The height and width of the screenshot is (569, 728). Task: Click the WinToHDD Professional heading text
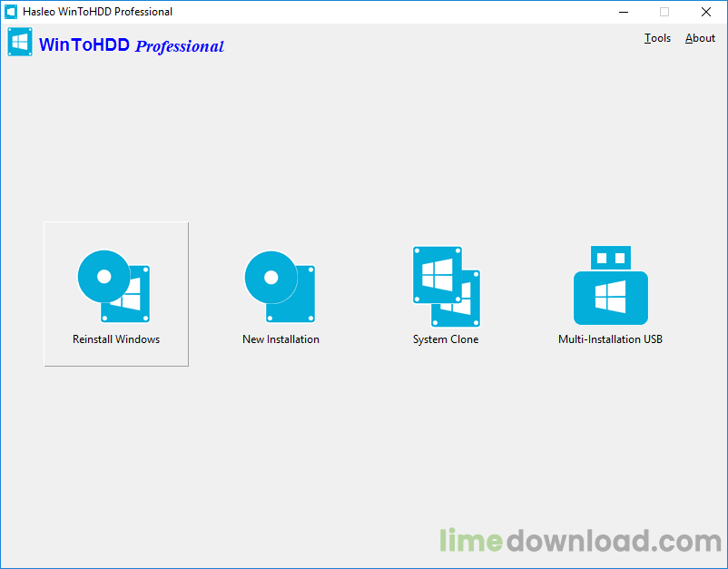coord(132,45)
